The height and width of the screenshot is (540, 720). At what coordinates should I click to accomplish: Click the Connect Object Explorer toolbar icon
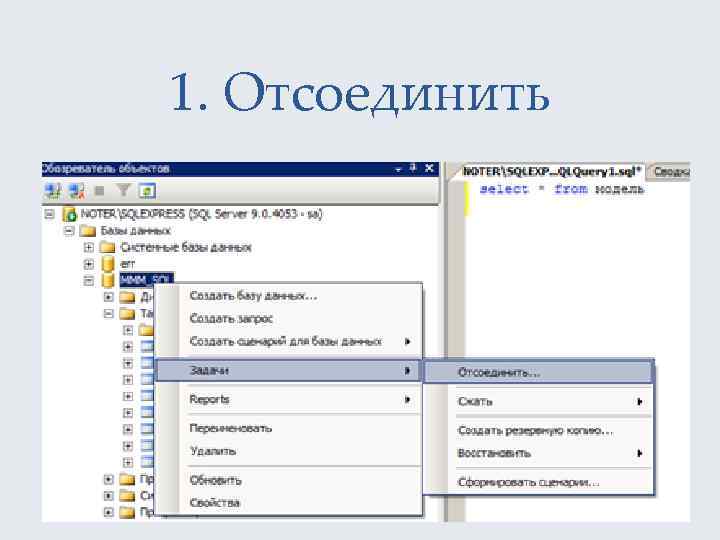[52, 191]
